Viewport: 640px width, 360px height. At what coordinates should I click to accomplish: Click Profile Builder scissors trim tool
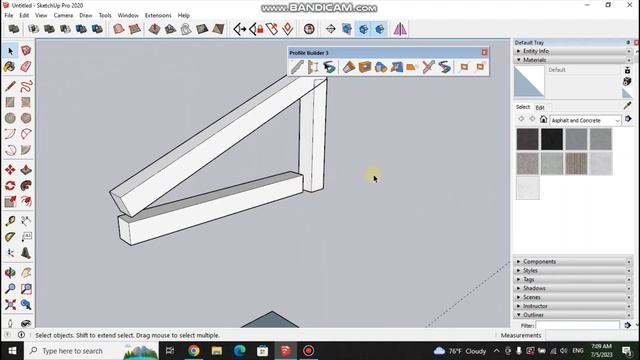pyautogui.click(x=428, y=67)
